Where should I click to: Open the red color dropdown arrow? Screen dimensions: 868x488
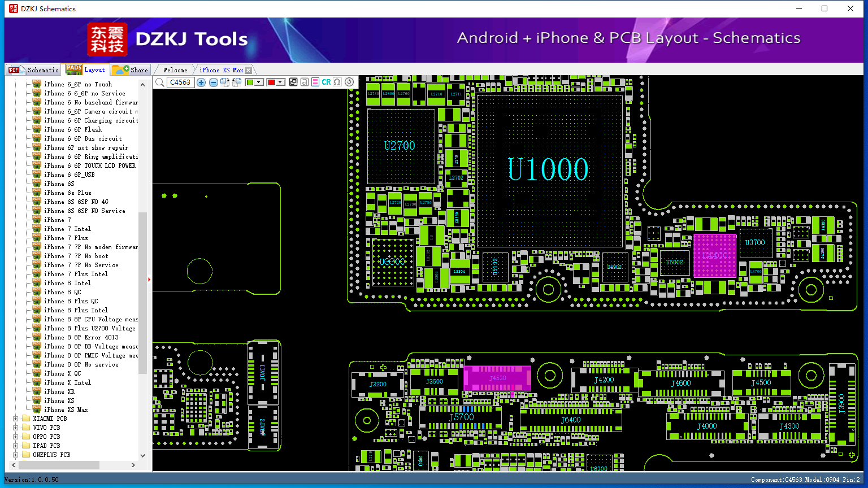pyautogui.click(x=280, y=82)
